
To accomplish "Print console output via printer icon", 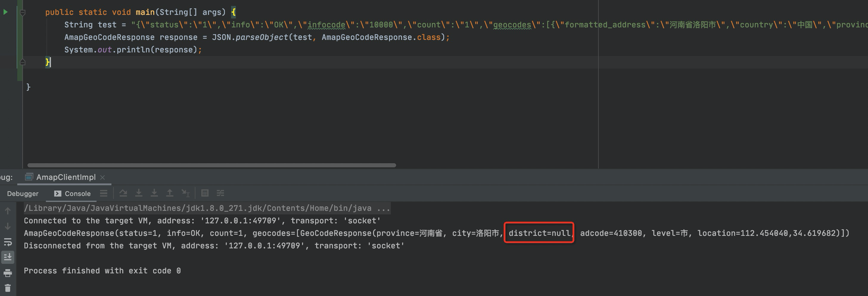I will (x=7, y=273).
